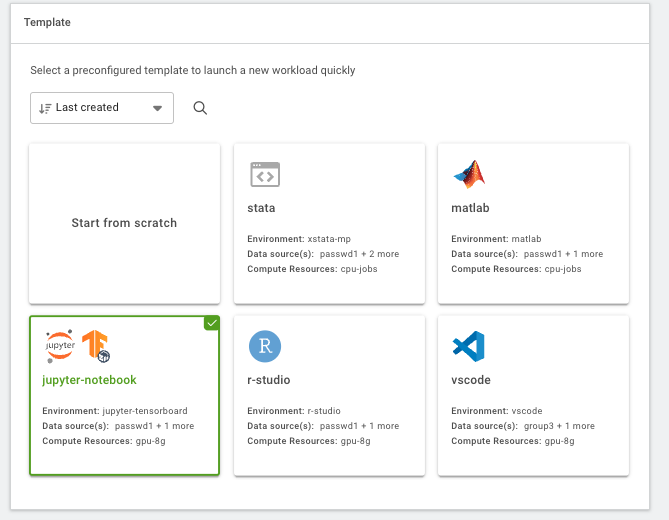Click the sort order icon beside Last created

point(45,108)
